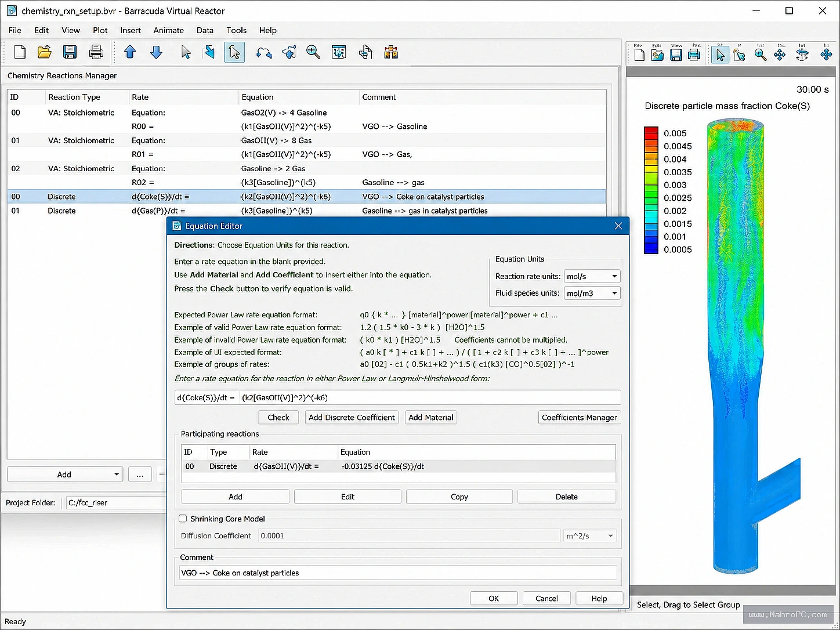Click the plot window icon in main toolbar
Screen dimensions: 840x630
coord(339,52)
